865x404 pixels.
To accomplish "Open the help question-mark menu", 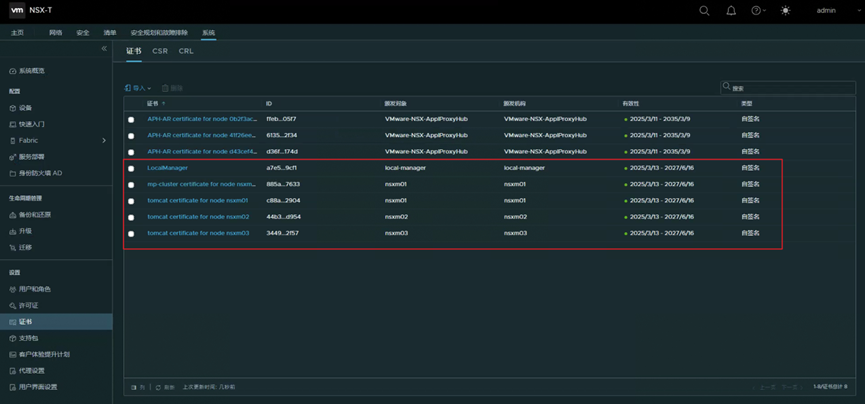I will tap(759, 10).
